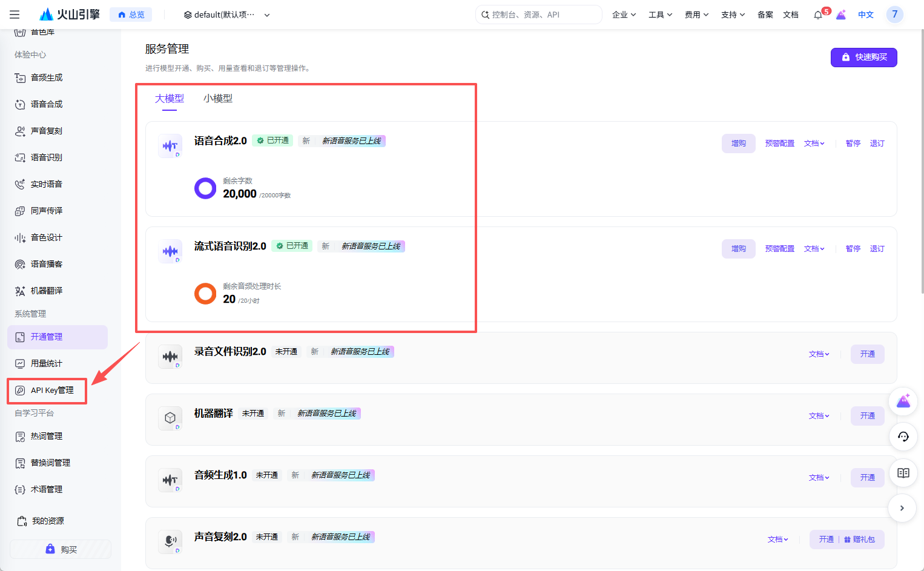Open 声音复刻 in the sidebar
The height and width of the screenshot is (571, 924).
(x=58, y=131)
